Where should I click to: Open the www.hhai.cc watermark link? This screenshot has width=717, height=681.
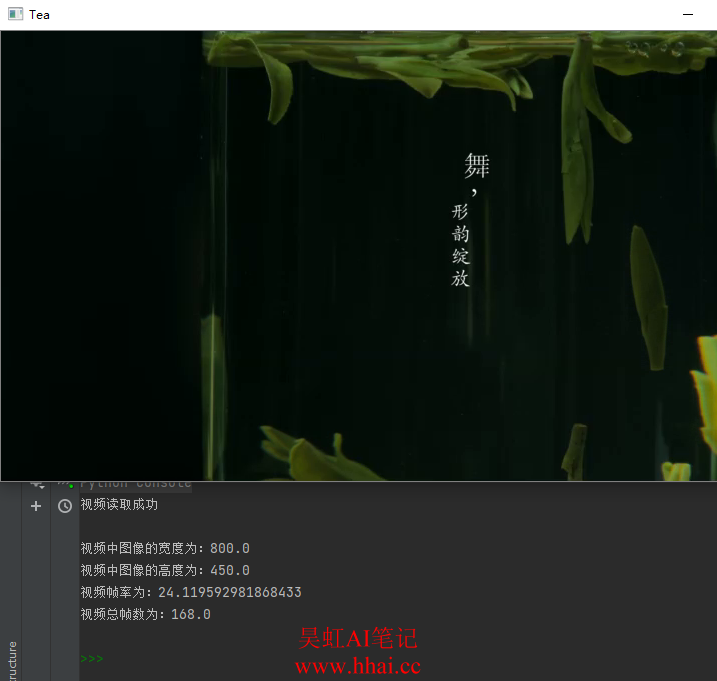pos(357,666)
